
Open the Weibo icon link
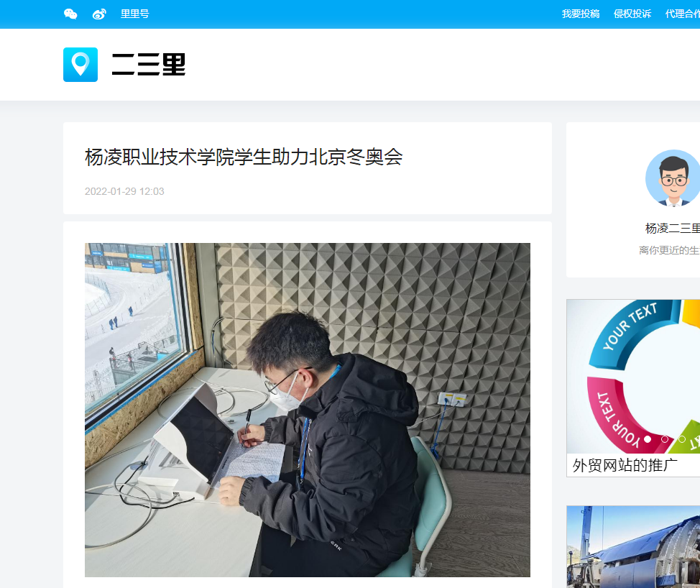tap(99, 14)
